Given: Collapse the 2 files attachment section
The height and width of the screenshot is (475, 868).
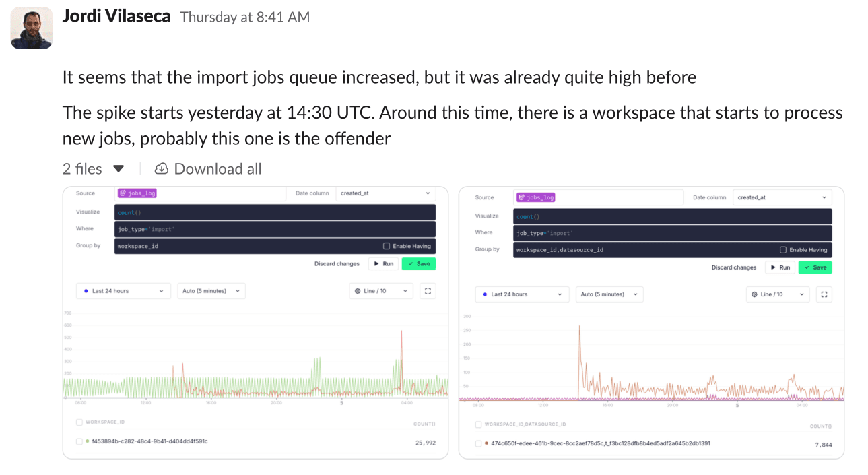Looking at the screenshot, I should [x=119, y=168].
